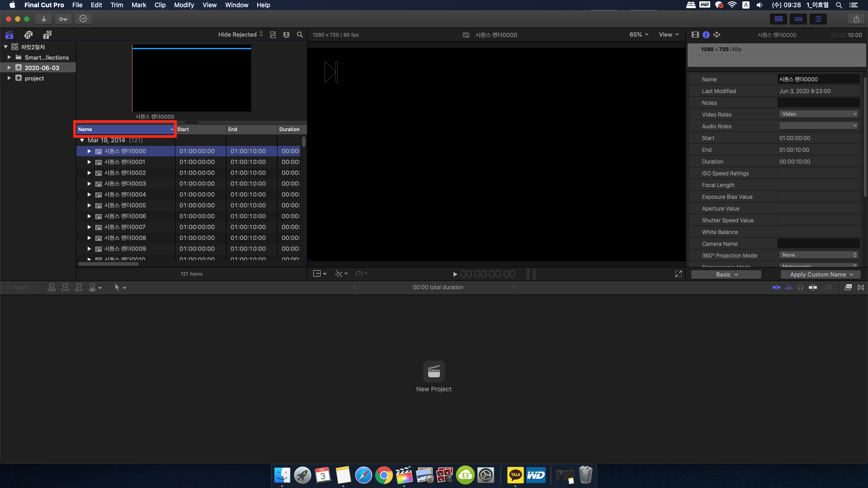Show the Titles and Generators sidebar

coord(47,35)
